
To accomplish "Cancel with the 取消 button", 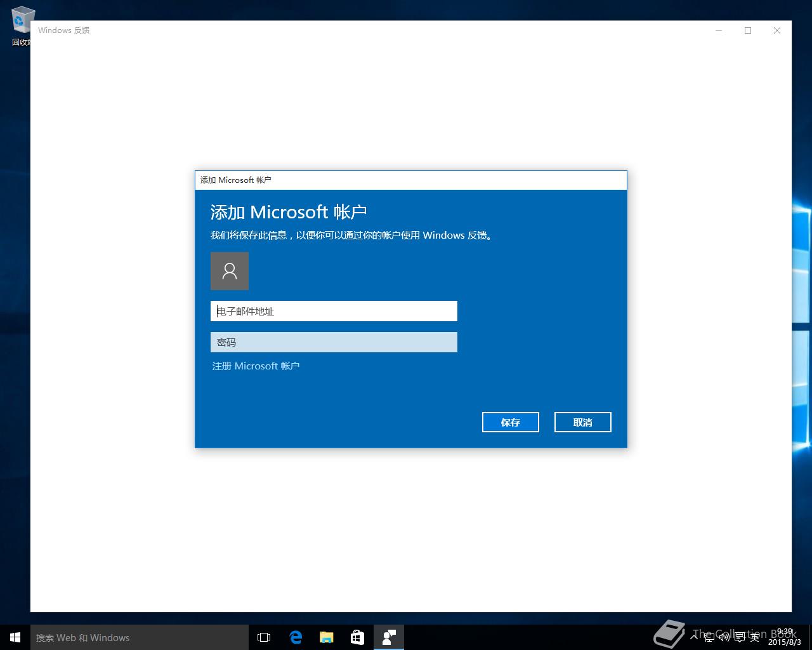I will pos(583,422).
